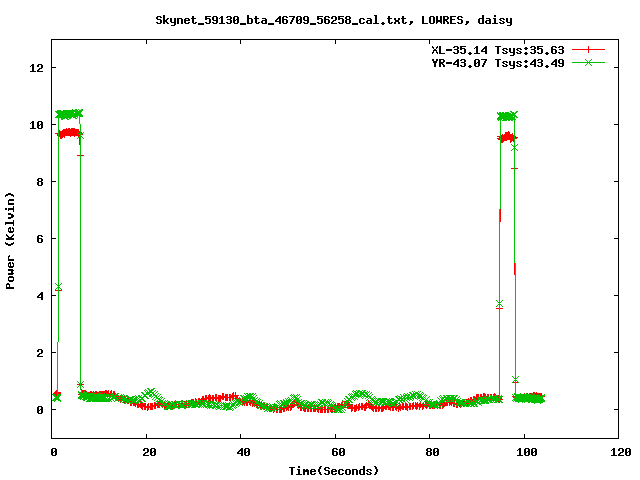This screenshot has height=480, width=640.
Task: Click the y-axis tick label "2"
Action: click(x=40, y=353)
